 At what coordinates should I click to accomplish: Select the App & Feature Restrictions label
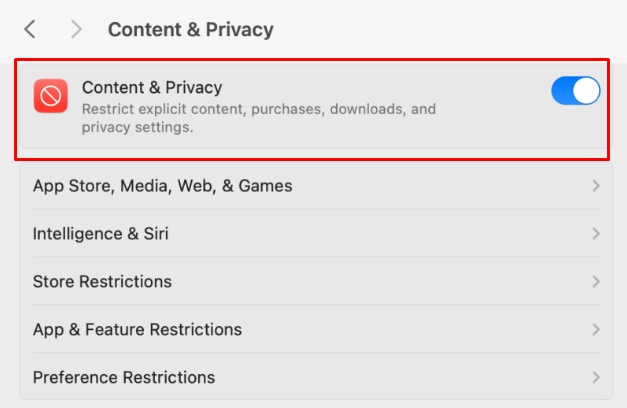[x=137, y=330]
